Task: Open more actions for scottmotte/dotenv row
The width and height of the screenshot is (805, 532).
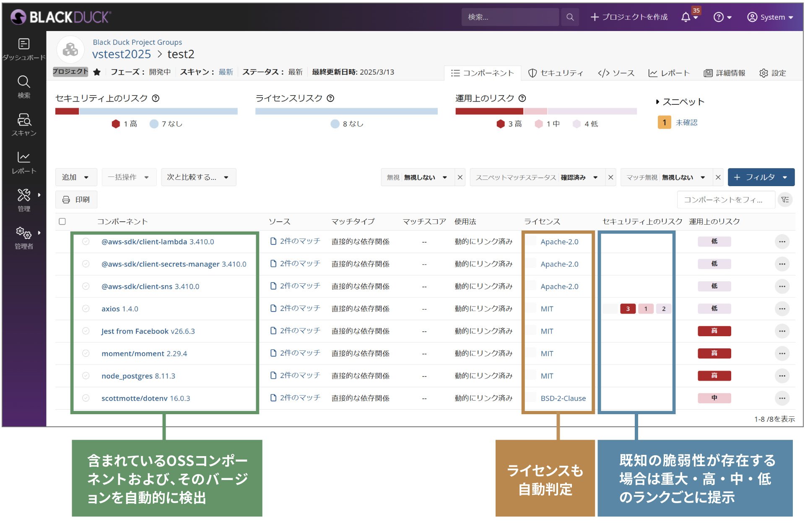Action: tap(782, 398)
